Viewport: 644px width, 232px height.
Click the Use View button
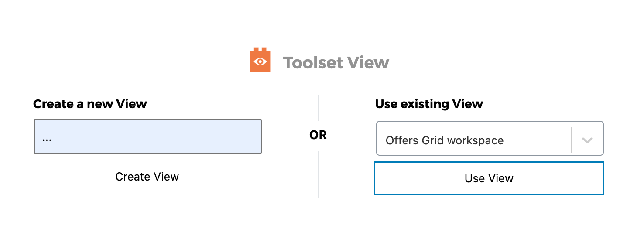click(489, 178)
